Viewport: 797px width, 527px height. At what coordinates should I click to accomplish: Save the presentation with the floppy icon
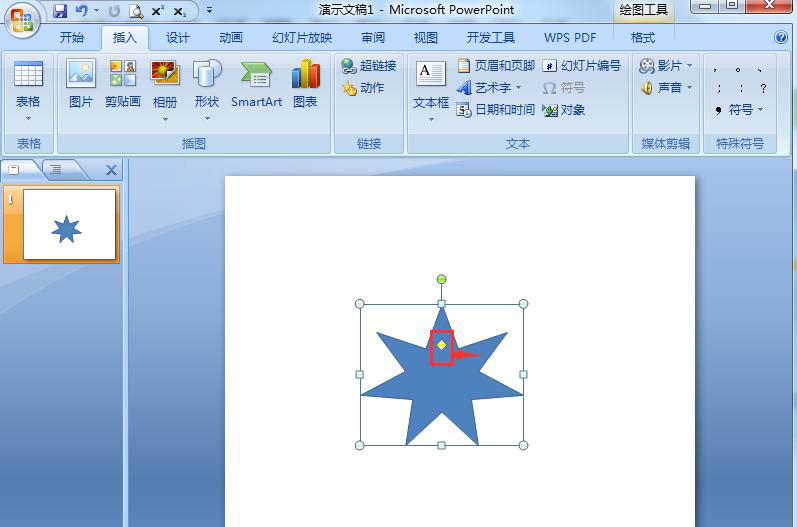pos(60,11)
